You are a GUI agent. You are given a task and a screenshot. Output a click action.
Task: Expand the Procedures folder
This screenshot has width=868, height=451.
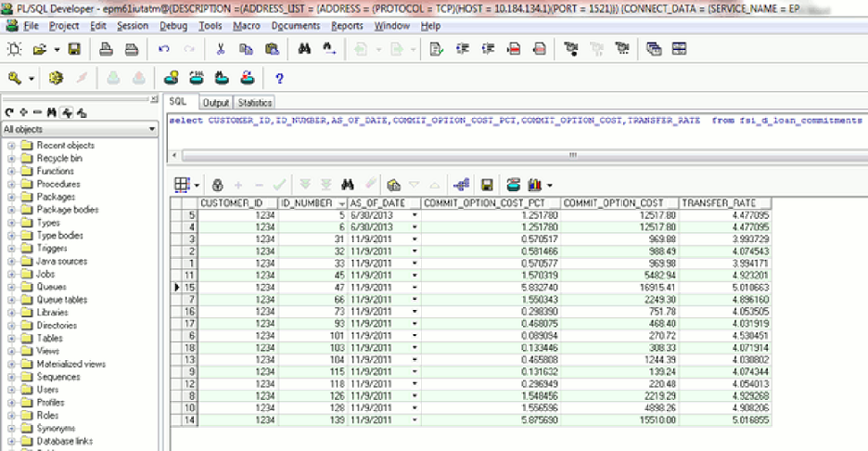pyautogui.click(x=11, y=184)
